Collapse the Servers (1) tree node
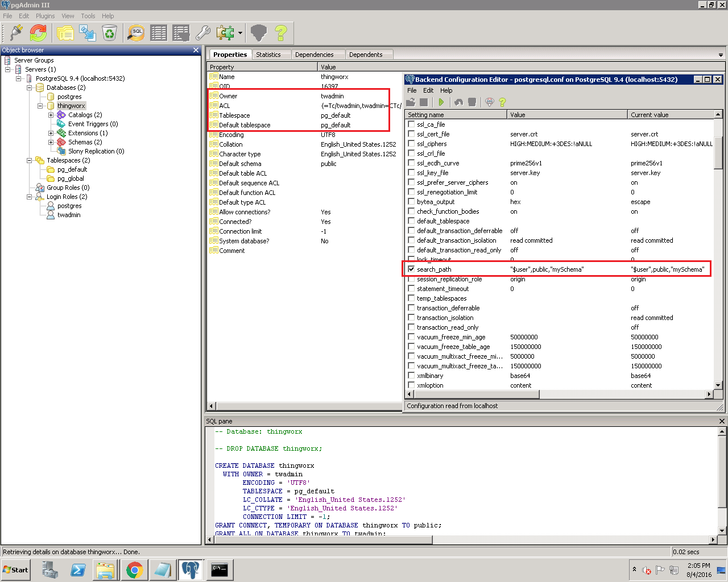Screen dimensions: 728x582 (7, 69)
